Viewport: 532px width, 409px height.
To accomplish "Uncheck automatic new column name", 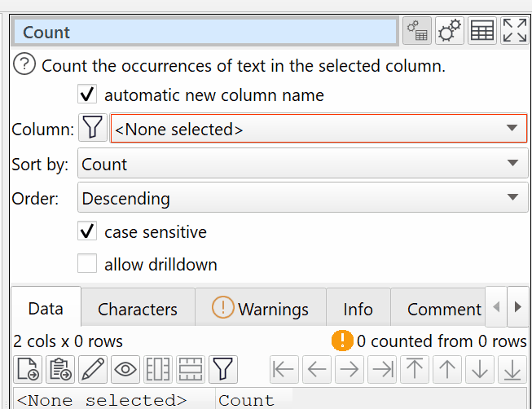I will pyautogui.click(x=87, y=95).
